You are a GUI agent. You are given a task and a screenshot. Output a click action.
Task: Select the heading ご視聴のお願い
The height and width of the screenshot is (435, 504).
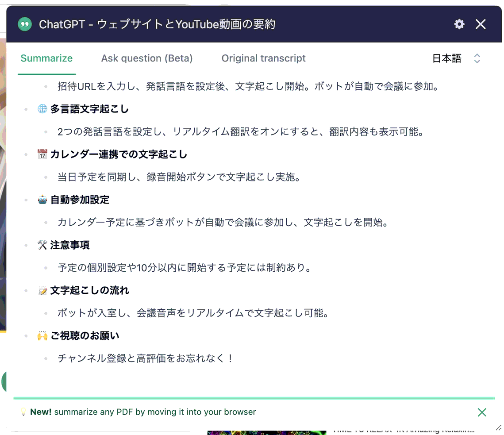[85, 336]
